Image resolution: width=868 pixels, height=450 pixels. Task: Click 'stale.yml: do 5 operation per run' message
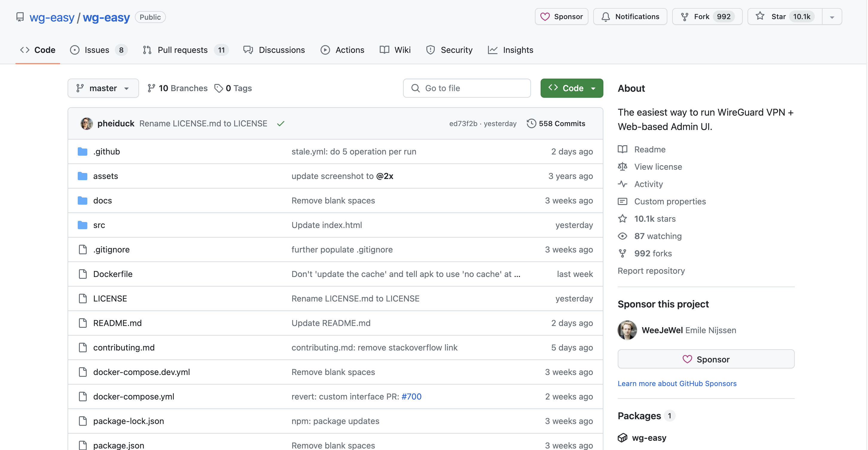click(354, 151)
